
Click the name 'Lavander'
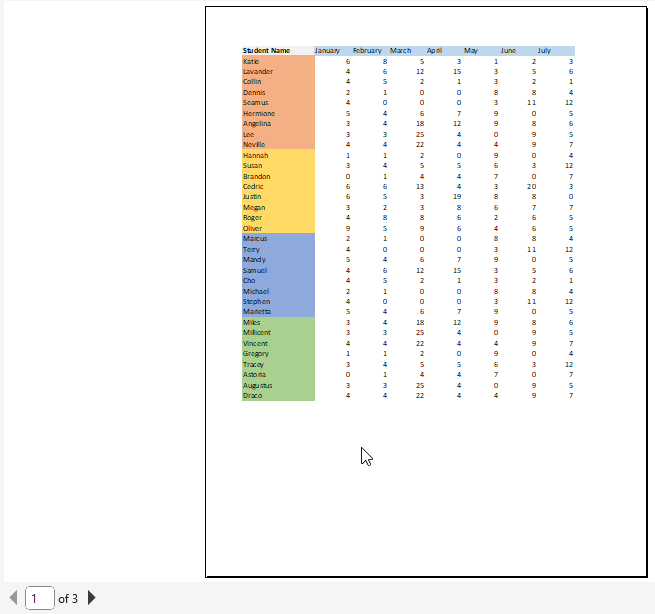258,71
